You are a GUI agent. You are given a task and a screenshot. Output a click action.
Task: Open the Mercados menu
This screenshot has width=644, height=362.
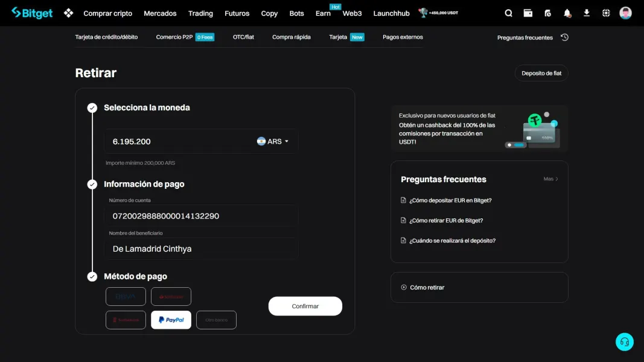160,13
